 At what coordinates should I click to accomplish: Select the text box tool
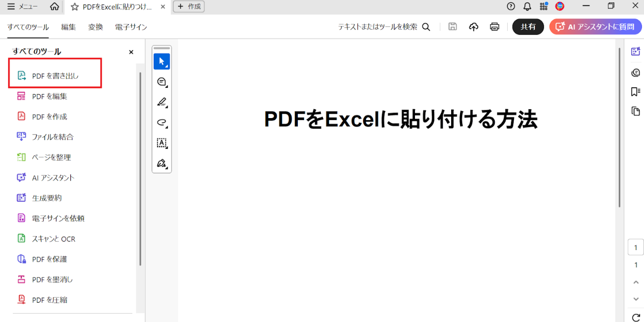162,143
